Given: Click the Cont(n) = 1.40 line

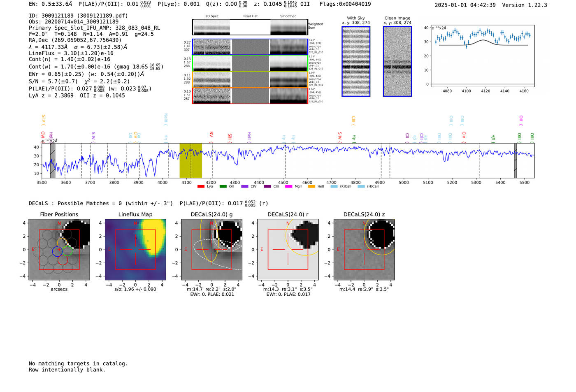Looking at the screenshot, I should [x=70, y=59].
